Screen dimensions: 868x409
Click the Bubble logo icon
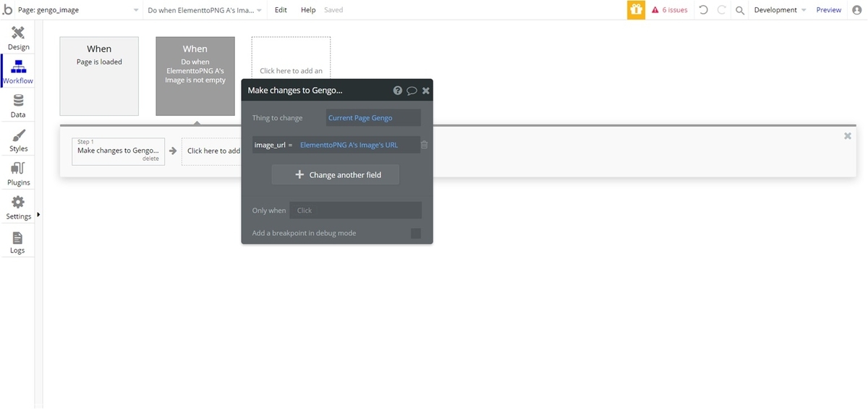[7, 9]
